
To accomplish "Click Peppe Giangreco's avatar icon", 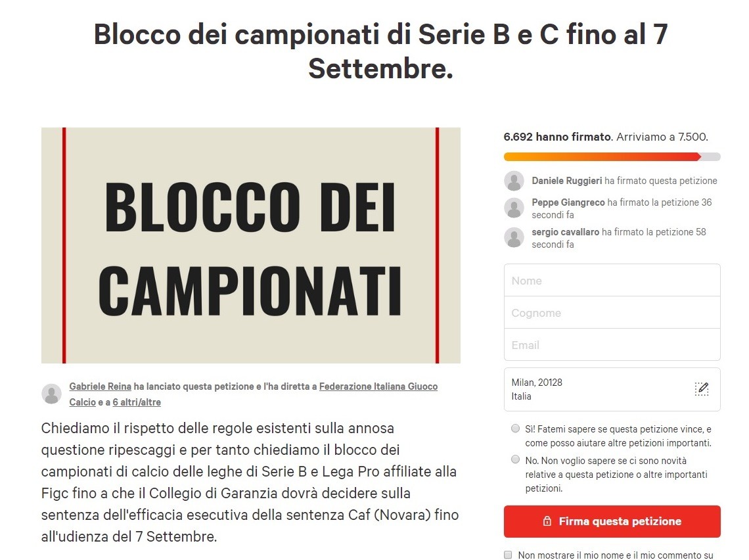I will 514,208.
